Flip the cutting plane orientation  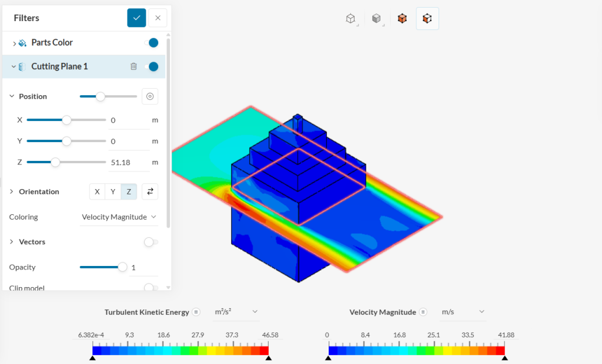point(150,191)
